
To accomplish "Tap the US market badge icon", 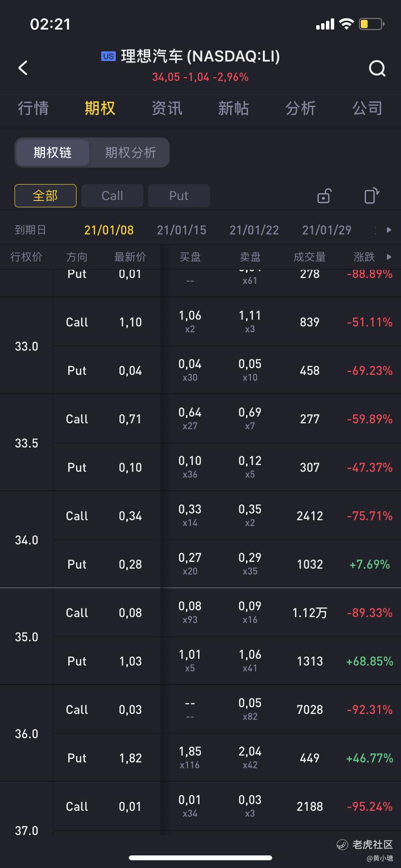I will [108, 56].
